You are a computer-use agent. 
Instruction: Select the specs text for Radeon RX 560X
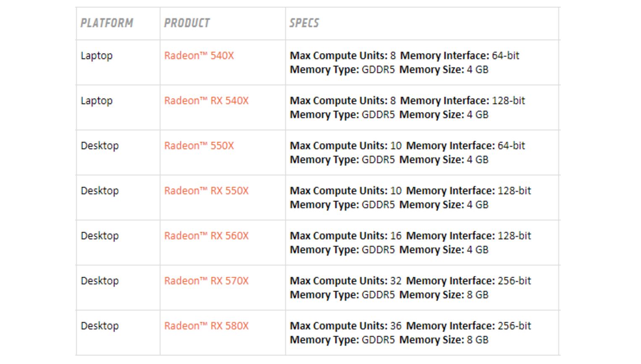(x=410, y=243)
